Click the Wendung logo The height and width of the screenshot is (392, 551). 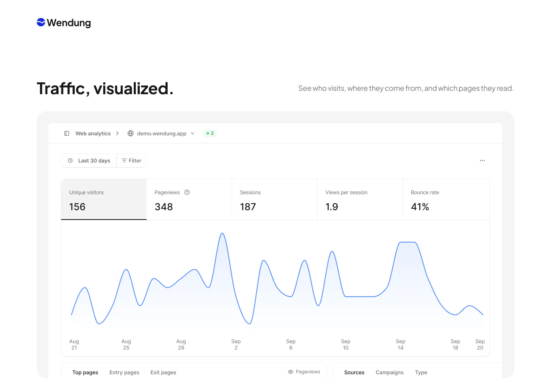tap(64, 23)
